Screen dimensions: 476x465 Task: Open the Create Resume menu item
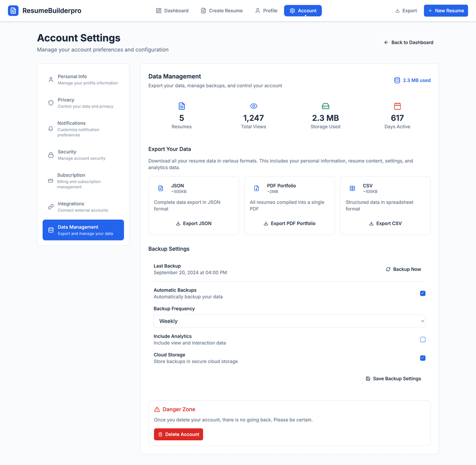point(222,10)
